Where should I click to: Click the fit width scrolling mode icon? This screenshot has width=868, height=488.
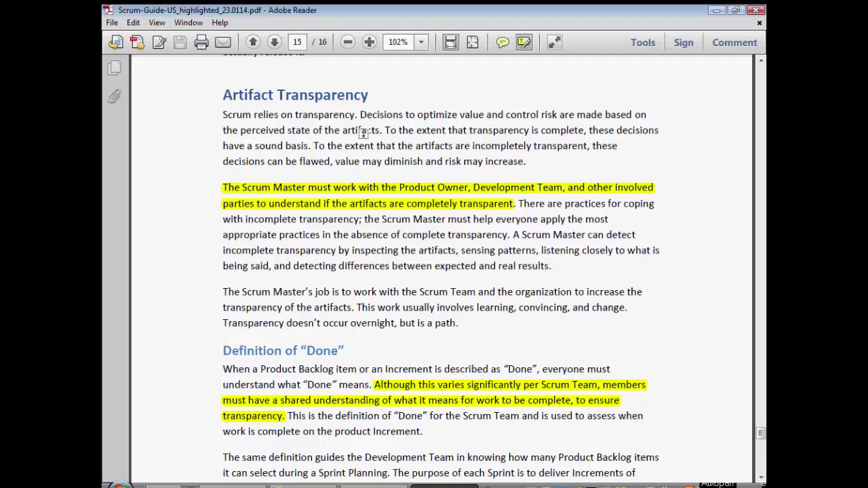pos(450,42)
